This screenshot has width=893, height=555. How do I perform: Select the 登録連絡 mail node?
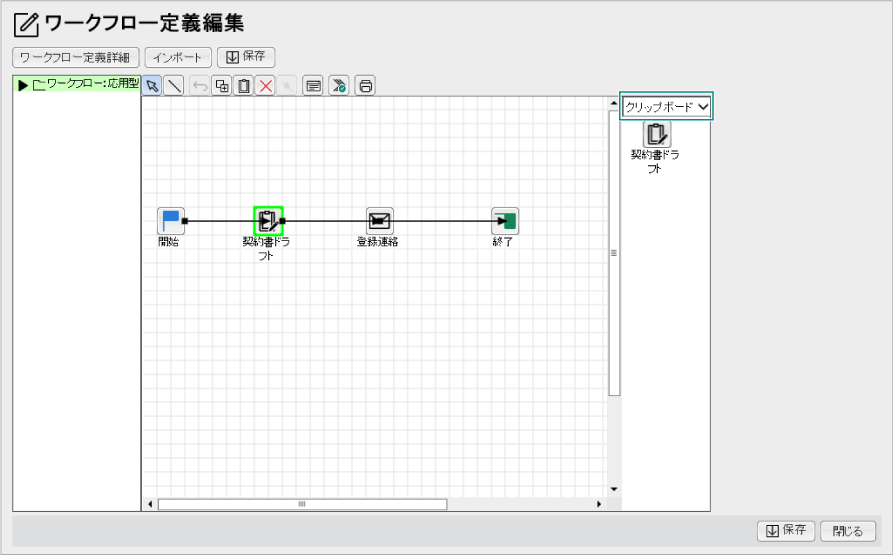pos(379,221)
